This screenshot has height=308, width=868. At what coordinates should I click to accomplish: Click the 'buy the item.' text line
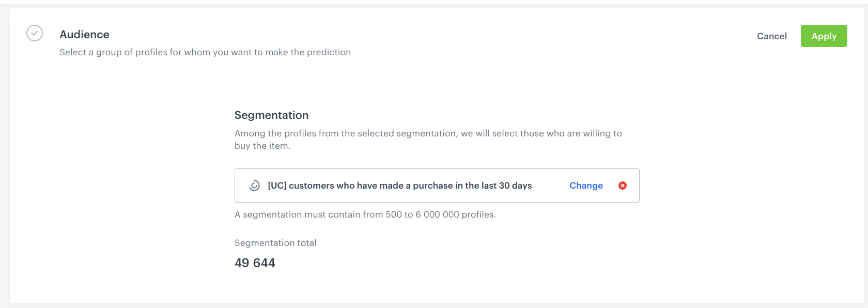[262, 146]
